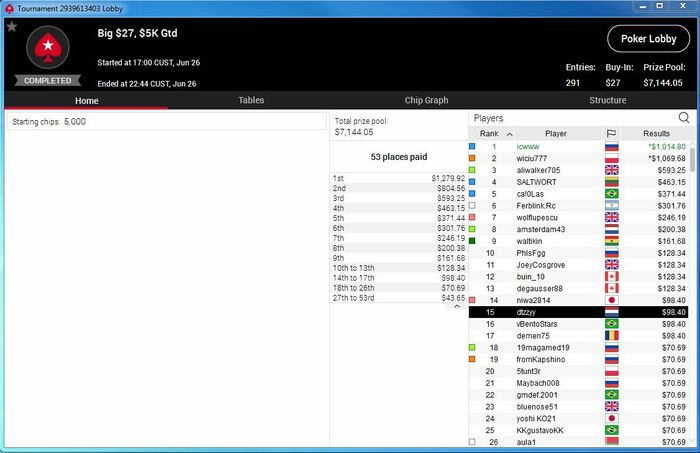This screenshot has width=700, height=453.
Task: Click the Polish flag next to wiciu777
Action: point(612,158)
